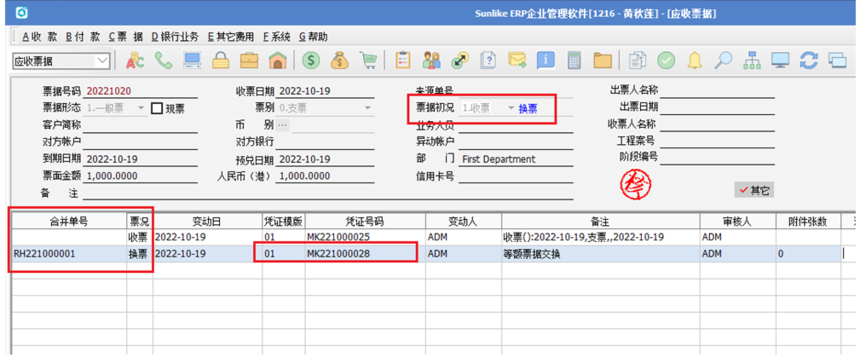Click the yellow folder toolbar icon

click(x=602, y=60)
